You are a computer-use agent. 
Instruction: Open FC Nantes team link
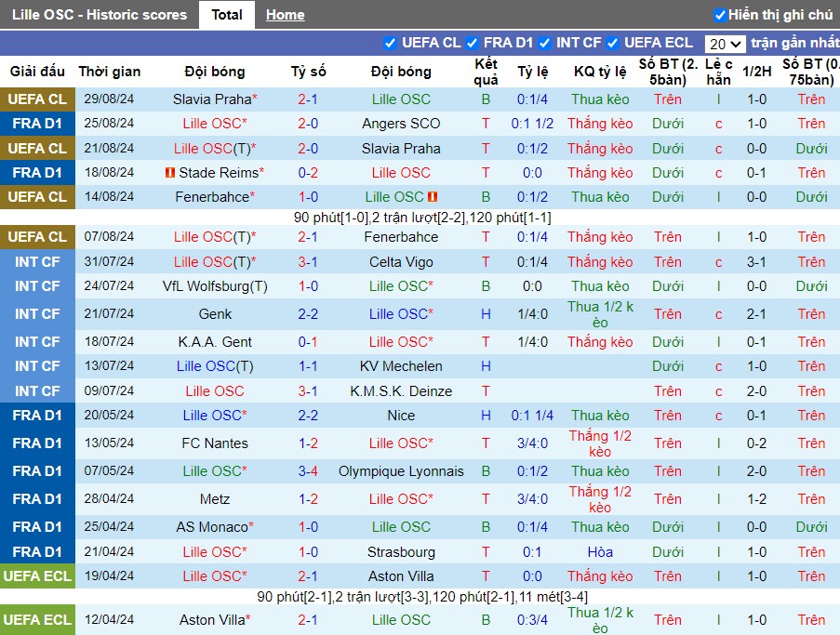(x=215, y=443)
